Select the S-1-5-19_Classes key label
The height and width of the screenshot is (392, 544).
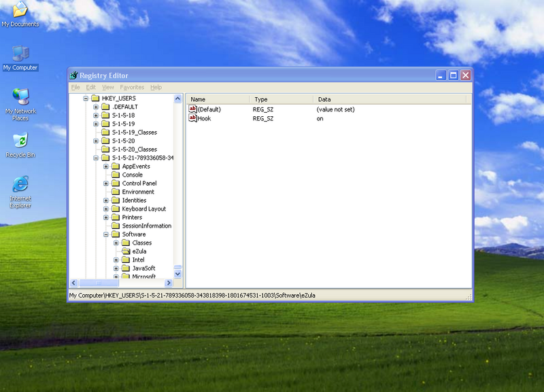coord(134,132)
